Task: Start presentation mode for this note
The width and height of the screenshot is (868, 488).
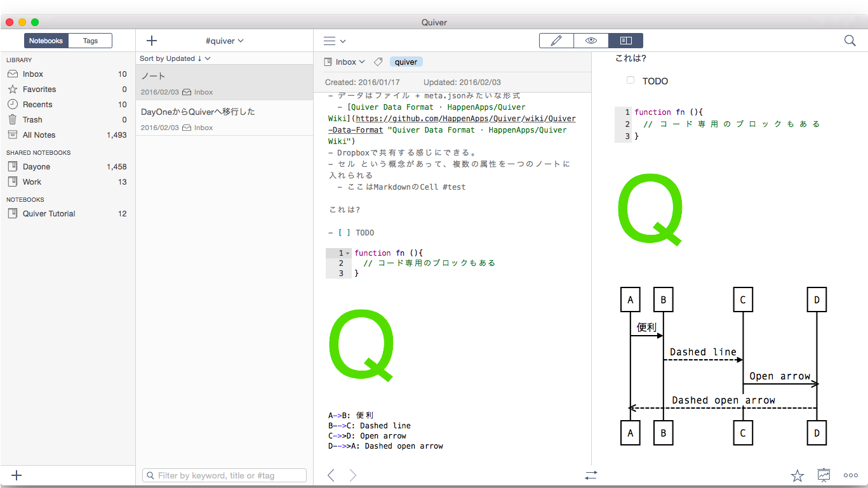Action: [x=824, y=475]
